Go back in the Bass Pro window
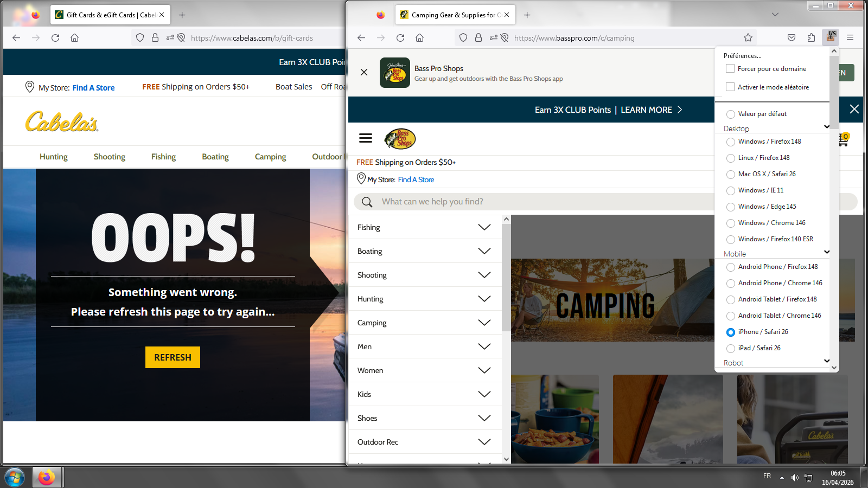Screen dimensions: 868x488 361,37
